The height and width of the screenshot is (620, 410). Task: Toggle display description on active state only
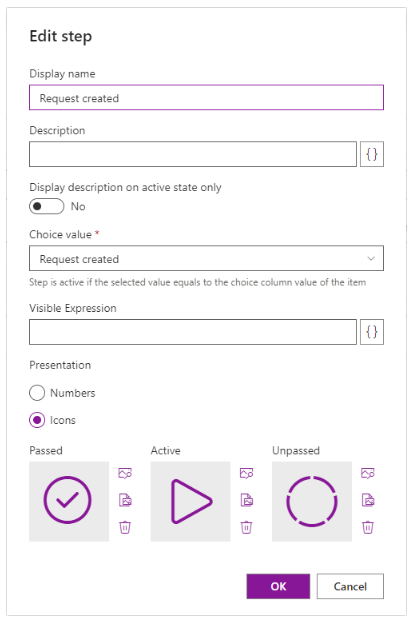[47, 206]
